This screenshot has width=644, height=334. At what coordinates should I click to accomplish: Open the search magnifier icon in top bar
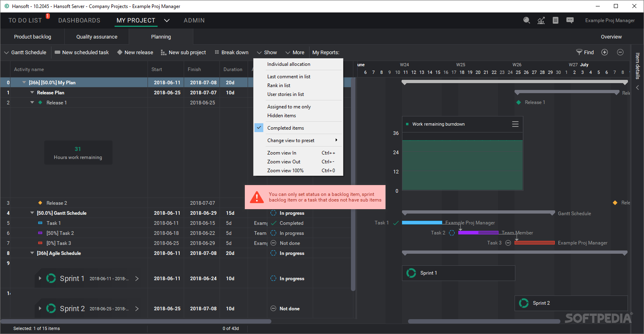tap(526, 20)
